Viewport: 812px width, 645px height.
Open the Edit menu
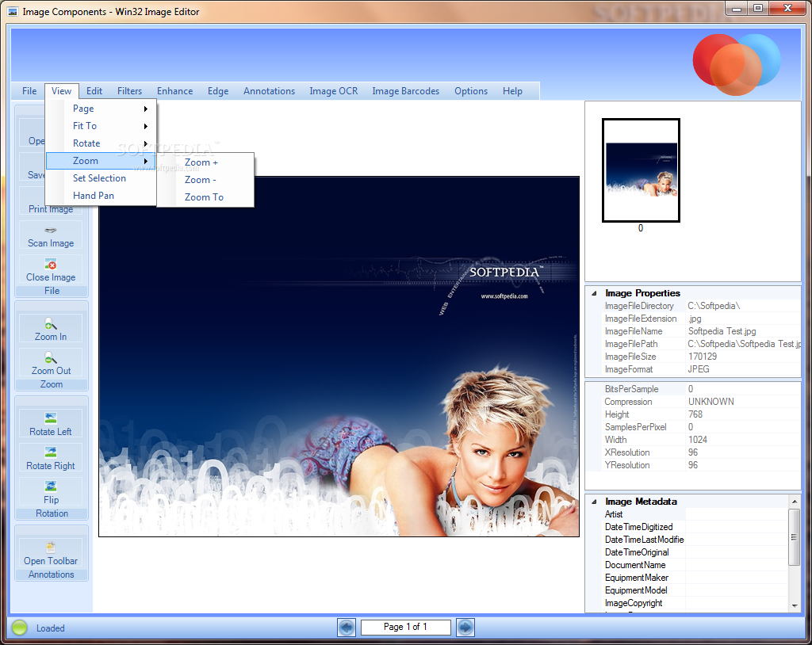click(94, 91)
